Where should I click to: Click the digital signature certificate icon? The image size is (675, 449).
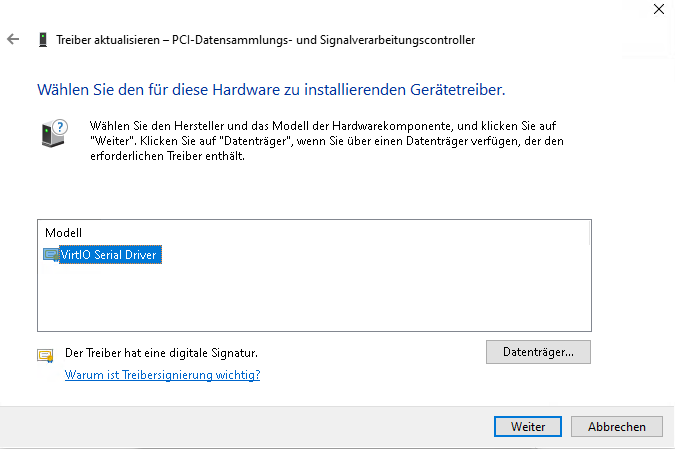click(x=45, y=354)
